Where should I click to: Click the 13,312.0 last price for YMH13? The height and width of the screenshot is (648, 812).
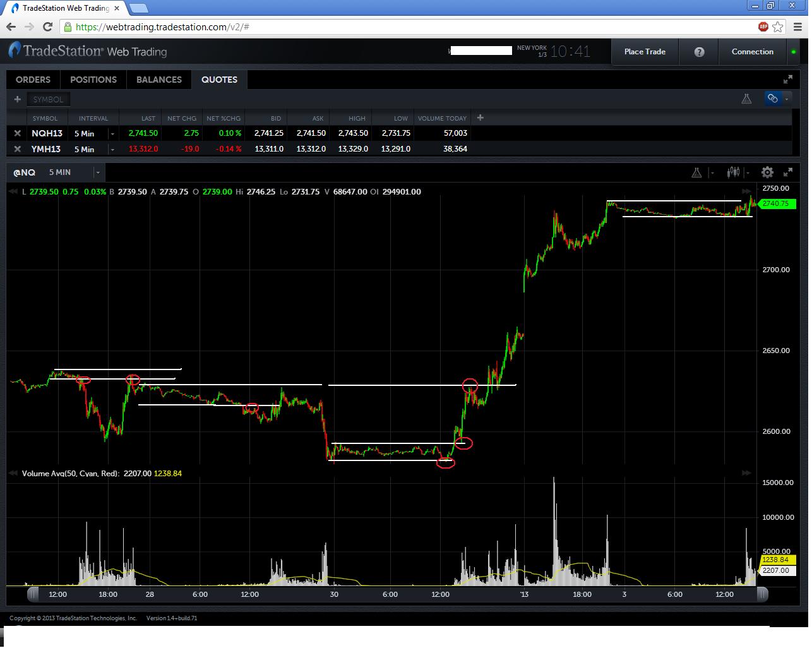(143, 149)
